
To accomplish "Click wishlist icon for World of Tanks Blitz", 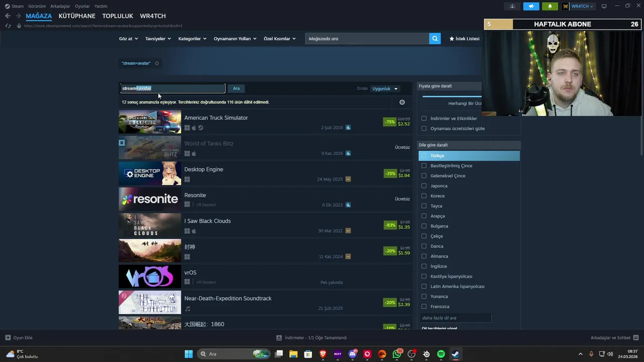I will point(348,153).
